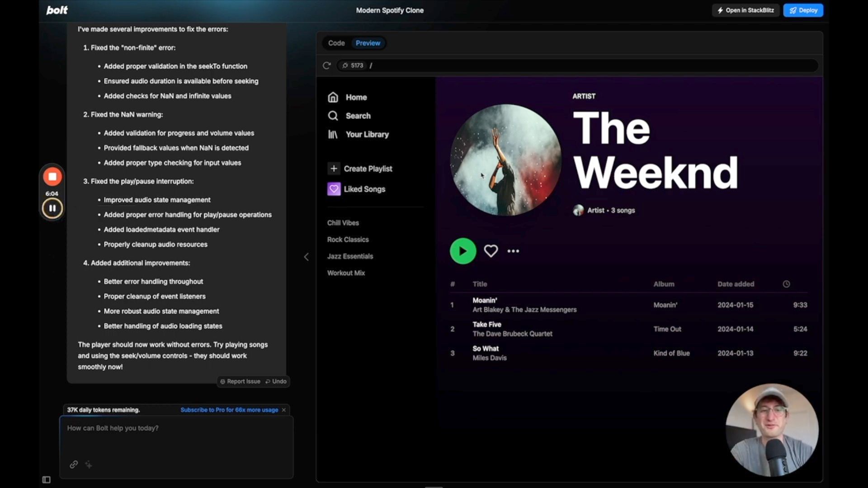
Task: Click the 2024-01-14 date cell
Action: 736,329
